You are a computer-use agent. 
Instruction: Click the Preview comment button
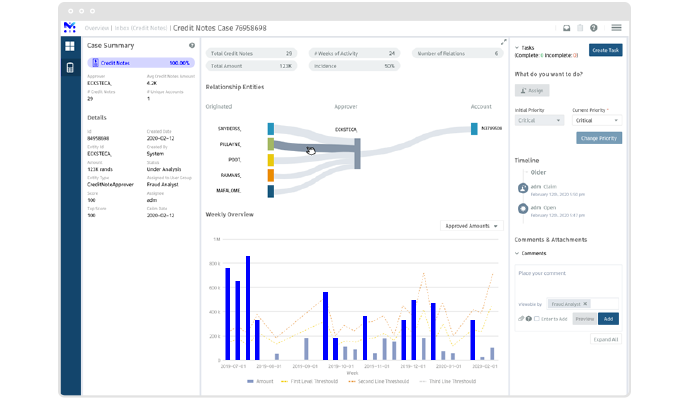click(584, 319)
